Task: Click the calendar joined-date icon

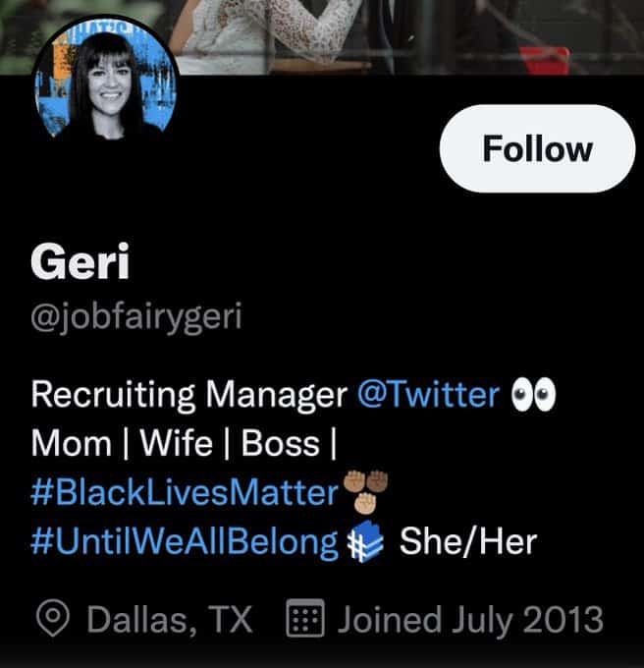Action: (305, 618)
